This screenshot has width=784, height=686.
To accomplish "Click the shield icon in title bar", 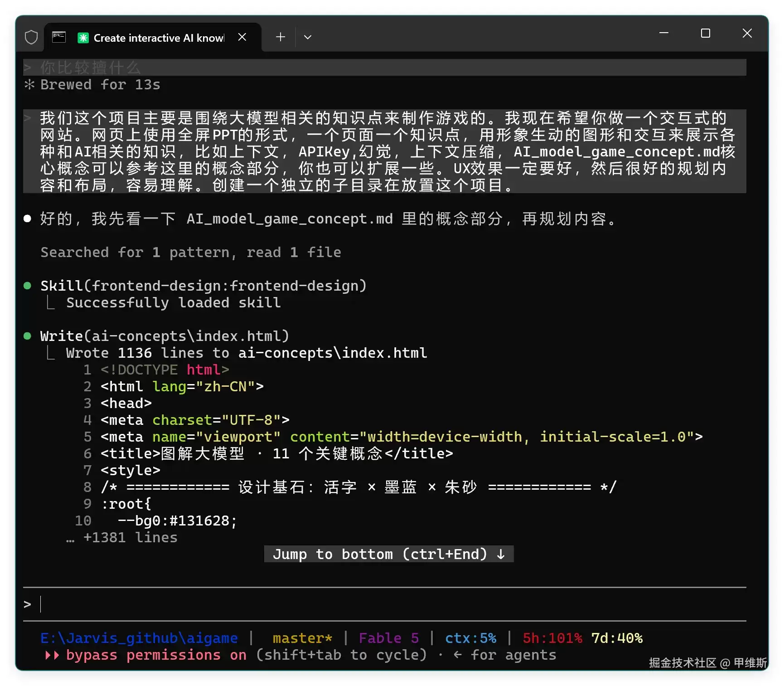I will (x=31, y=37).
